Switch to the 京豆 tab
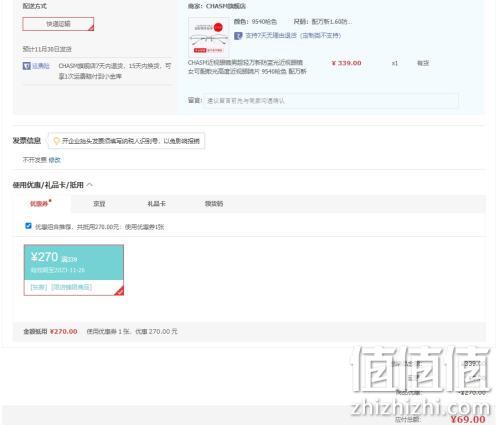This screenshot has height=425, width=500. pyautogui.click(x=99, y=204)
